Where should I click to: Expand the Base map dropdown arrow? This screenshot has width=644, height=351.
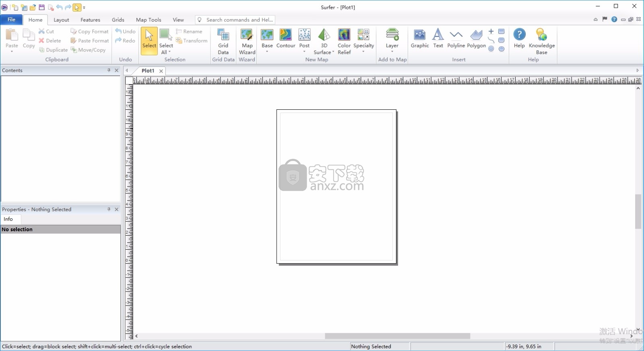coord(267,51)
